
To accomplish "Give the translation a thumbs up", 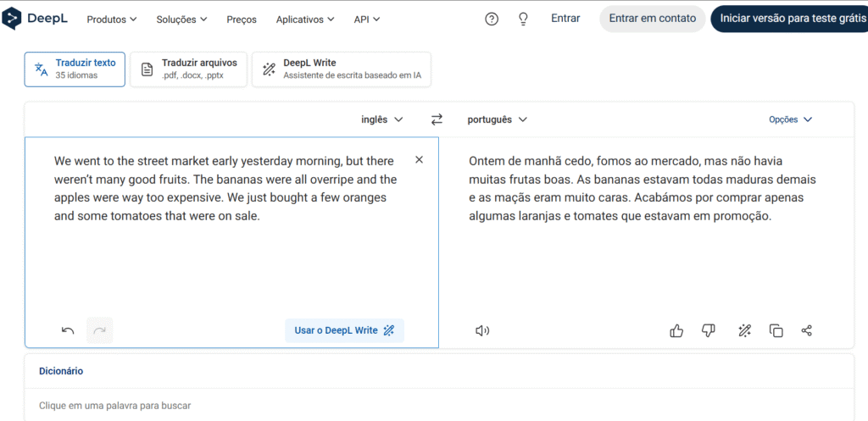I will tap(676, 331).
